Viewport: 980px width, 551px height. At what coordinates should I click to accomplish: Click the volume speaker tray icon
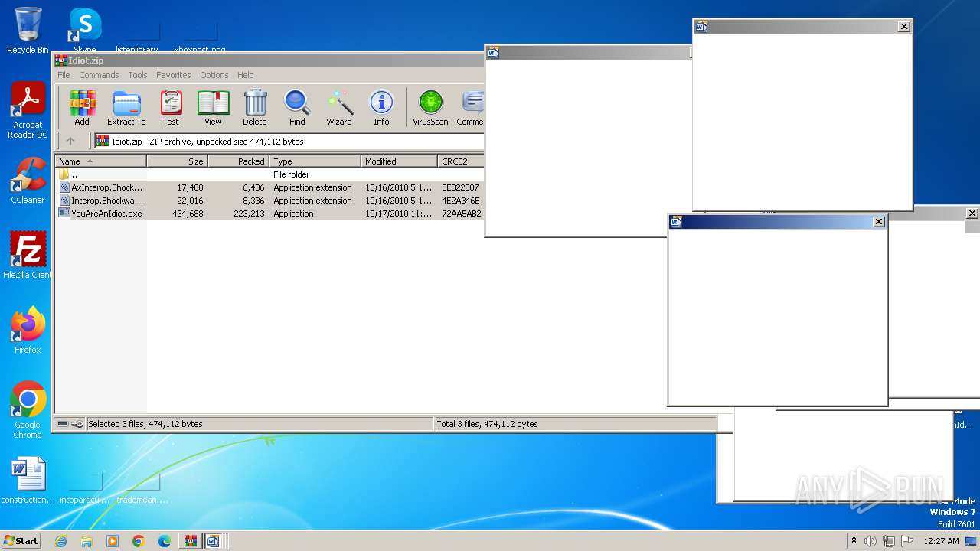(x=870, y=541)
